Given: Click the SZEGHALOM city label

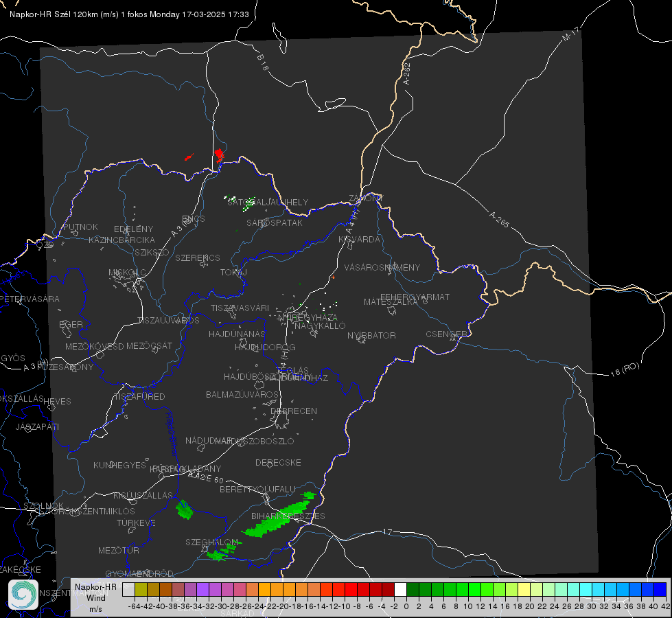Looking at the screenshot, I should (x=211, y=542).
